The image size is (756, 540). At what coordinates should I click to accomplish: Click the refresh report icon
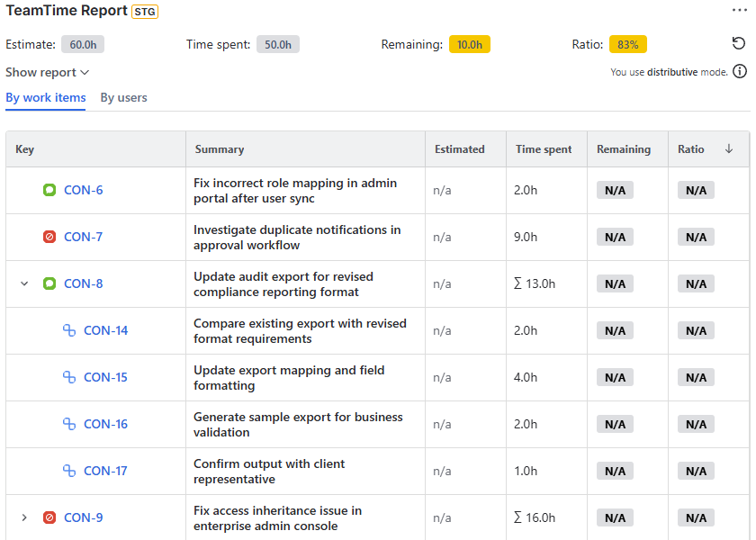739,44
